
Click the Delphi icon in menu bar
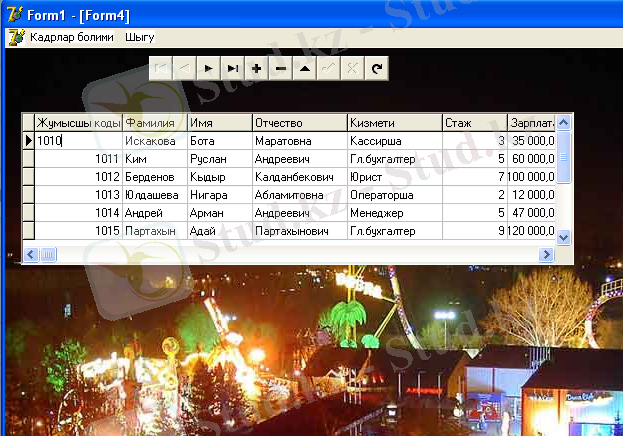coord(17,37)
